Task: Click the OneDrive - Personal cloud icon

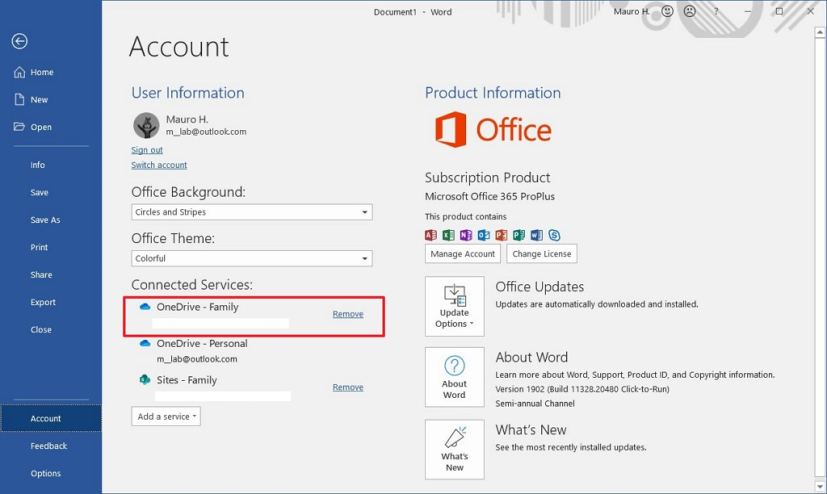Action: pos(145,343)
